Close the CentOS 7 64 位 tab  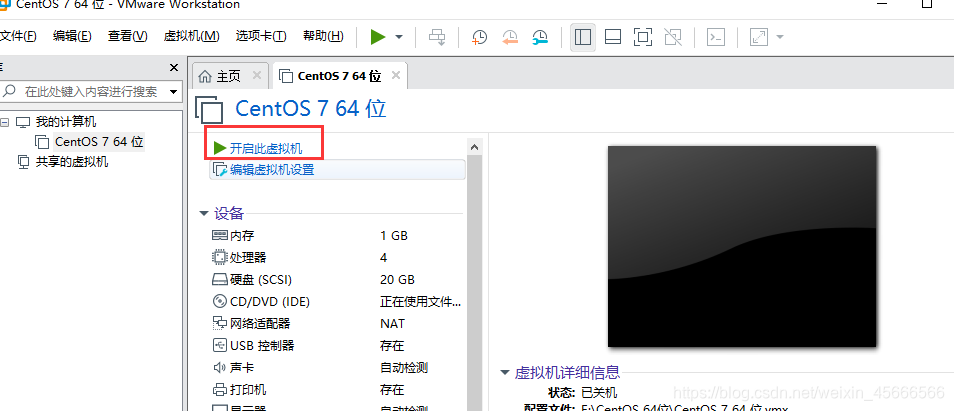(396, 75)
